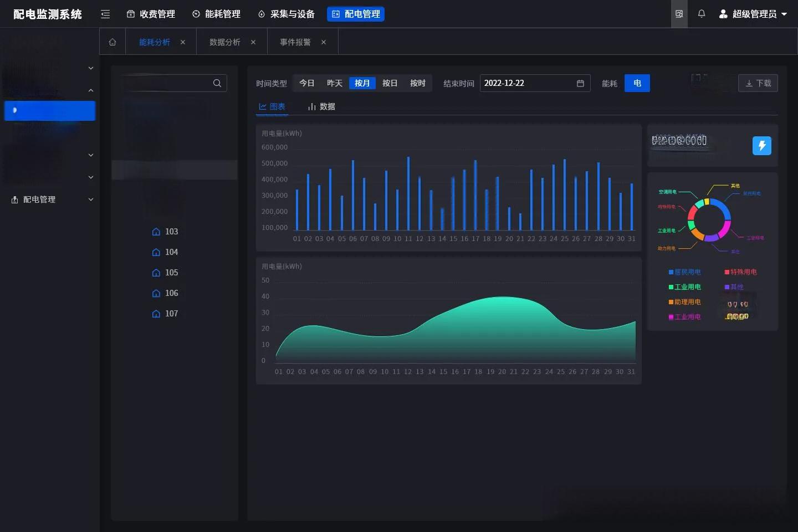The width and height of the screenshot is (798, 532).
Task: Switch time type to 按日
Action: (x=390, y=83)
